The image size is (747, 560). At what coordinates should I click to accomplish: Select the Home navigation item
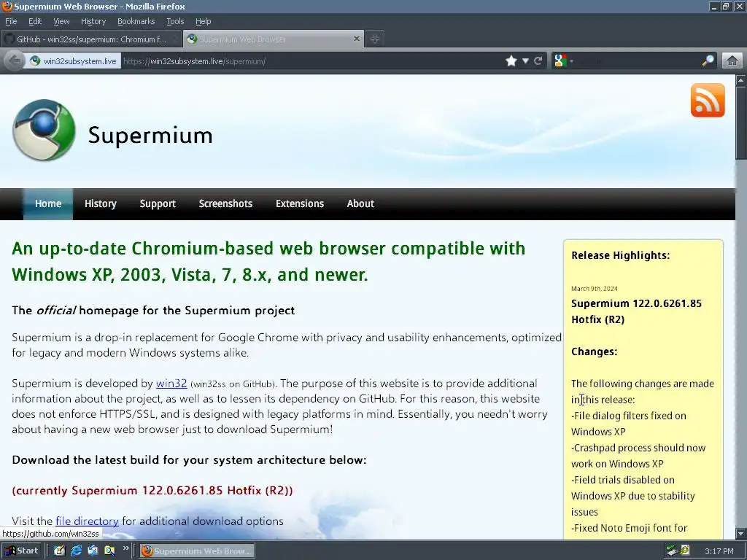48,204
